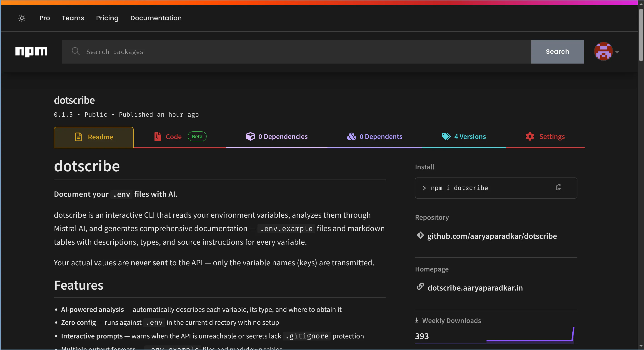The width and height of the screenshot is (644, 350).
Task: Click the page scrollbar thumb
Action: tap(641, 35)
